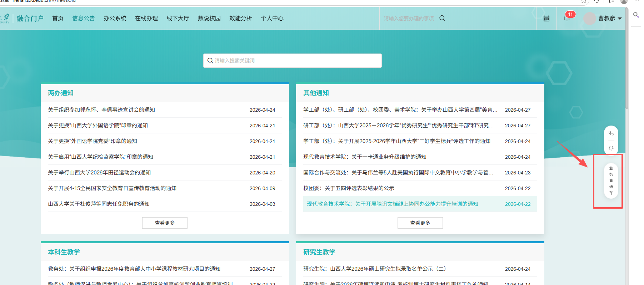Screen dimensions: 644x285
Task: Click the browser sidebar search icon
Action: pyautogui.click(x=636, y=15)
